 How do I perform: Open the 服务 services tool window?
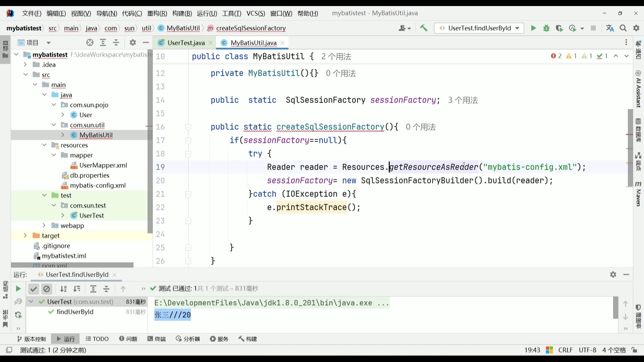[x=219, y=339]
